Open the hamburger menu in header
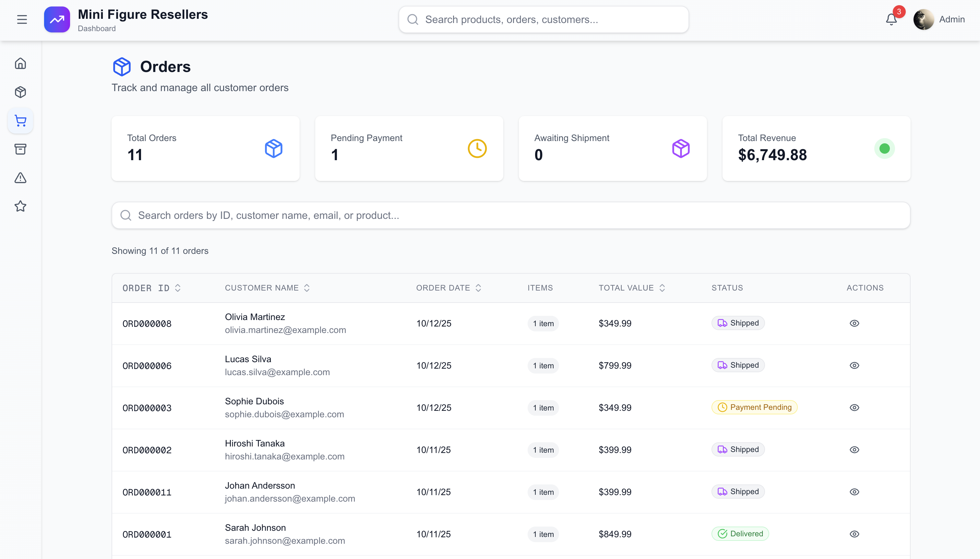 point(22,19)
